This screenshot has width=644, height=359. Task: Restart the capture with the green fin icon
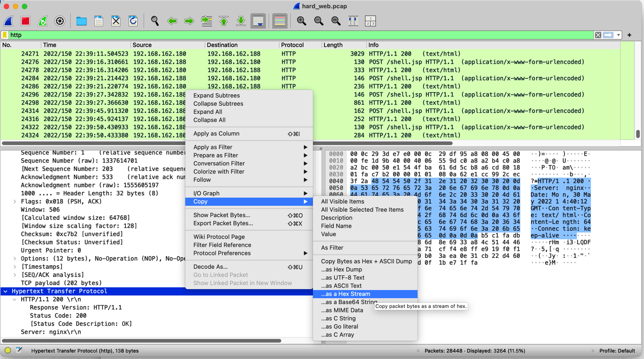point(43,21)
